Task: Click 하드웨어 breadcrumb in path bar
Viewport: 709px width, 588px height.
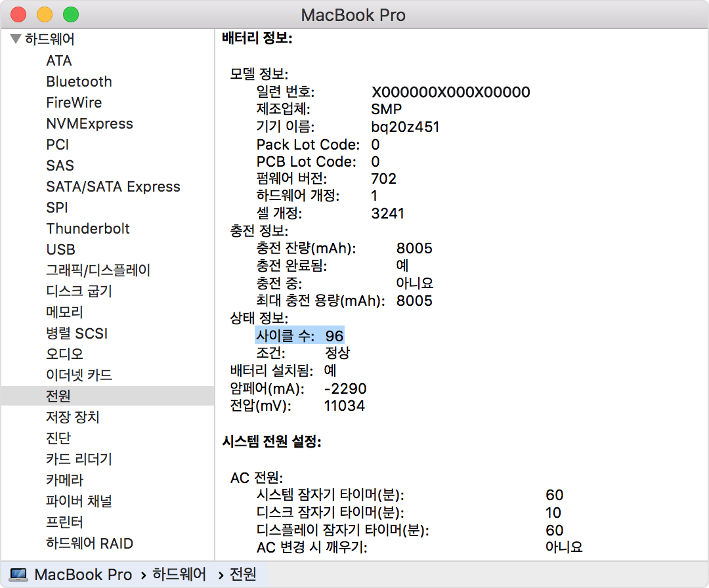Action: point(179,574)
